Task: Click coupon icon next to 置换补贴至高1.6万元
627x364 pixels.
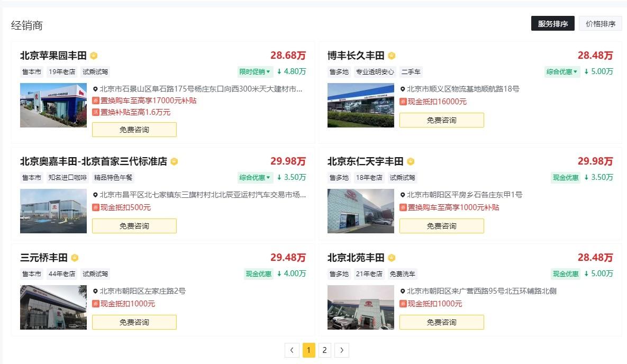Action: [96, 112]
